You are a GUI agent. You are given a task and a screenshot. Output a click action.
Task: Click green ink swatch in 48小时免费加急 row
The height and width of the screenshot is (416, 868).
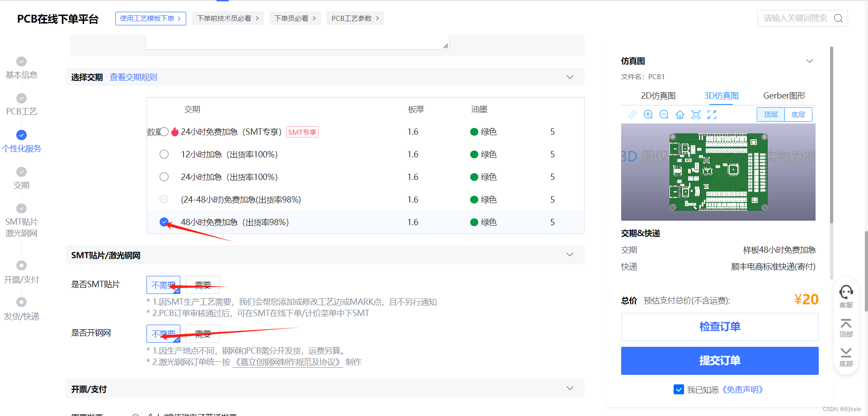point(474,222)
